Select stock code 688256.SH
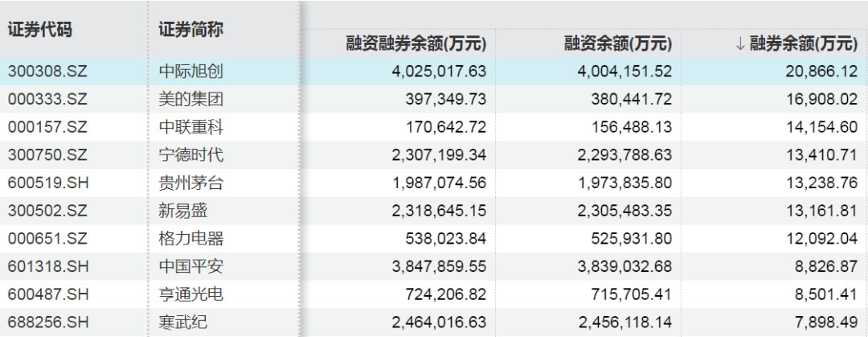The image size is (868, 337). (48, 322)
